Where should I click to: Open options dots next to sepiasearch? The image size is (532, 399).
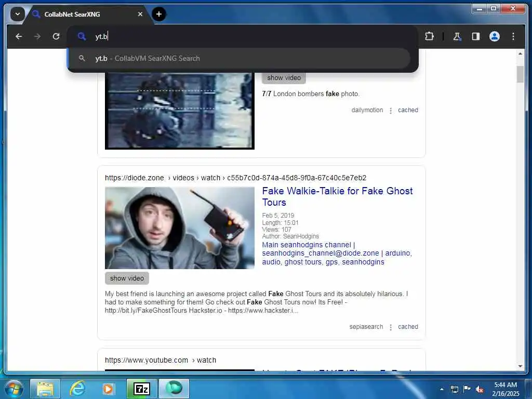(391, 327)
